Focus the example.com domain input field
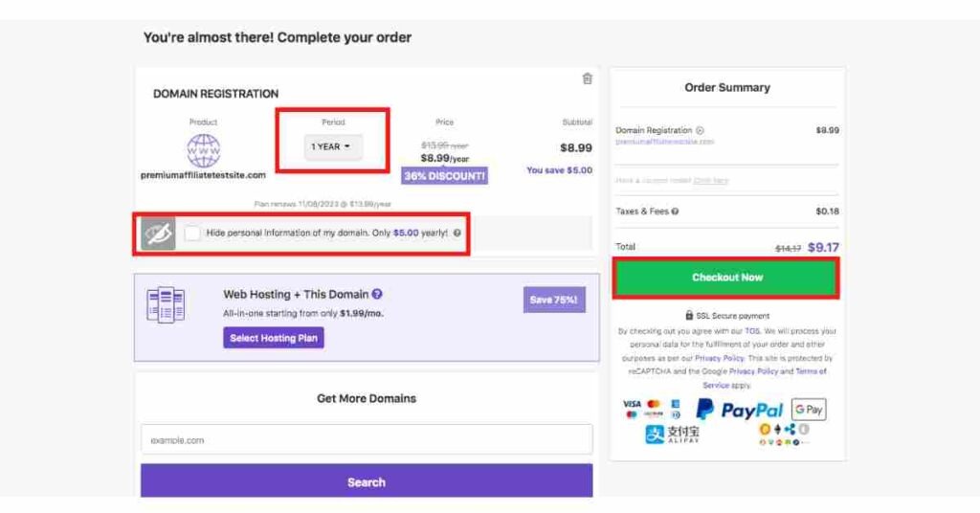Screen dimensions: 980x513 [367, 440]
